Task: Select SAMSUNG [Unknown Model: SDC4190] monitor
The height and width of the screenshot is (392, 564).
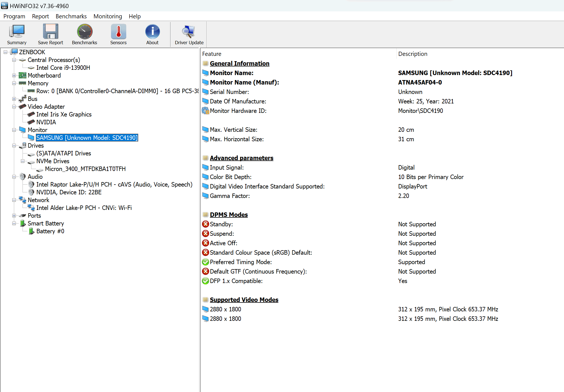Action: coord(87,138)
